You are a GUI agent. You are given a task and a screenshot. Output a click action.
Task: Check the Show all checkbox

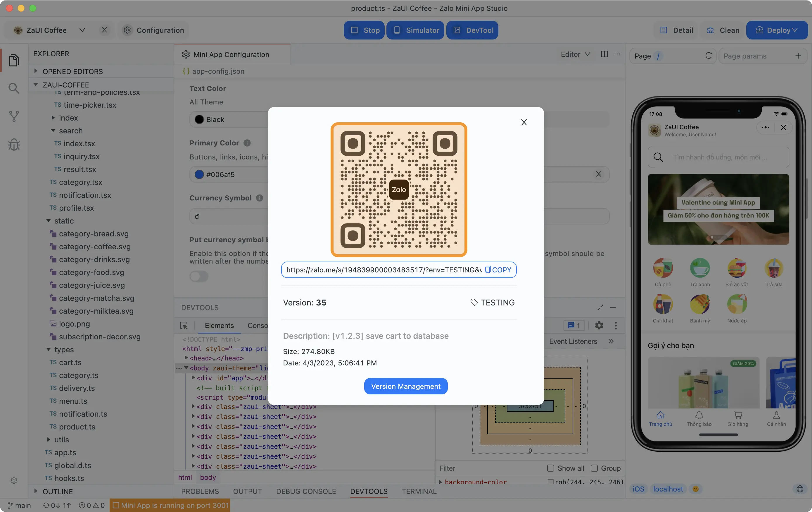[550, 468]
